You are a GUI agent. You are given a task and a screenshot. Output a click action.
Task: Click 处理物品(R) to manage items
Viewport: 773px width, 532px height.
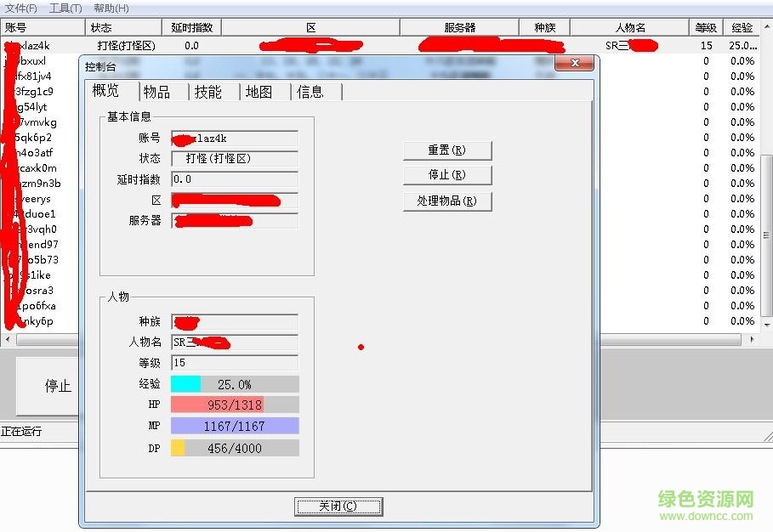point(447,201)
